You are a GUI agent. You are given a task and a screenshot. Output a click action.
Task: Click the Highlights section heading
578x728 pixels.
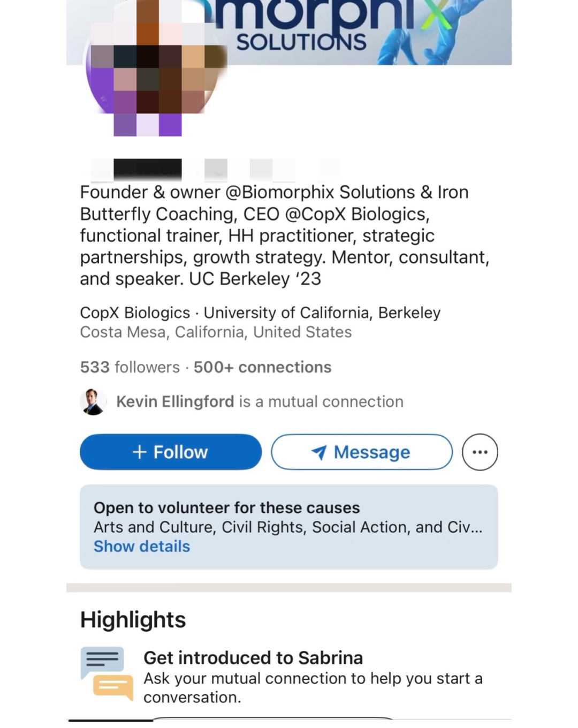coord(133,620)
